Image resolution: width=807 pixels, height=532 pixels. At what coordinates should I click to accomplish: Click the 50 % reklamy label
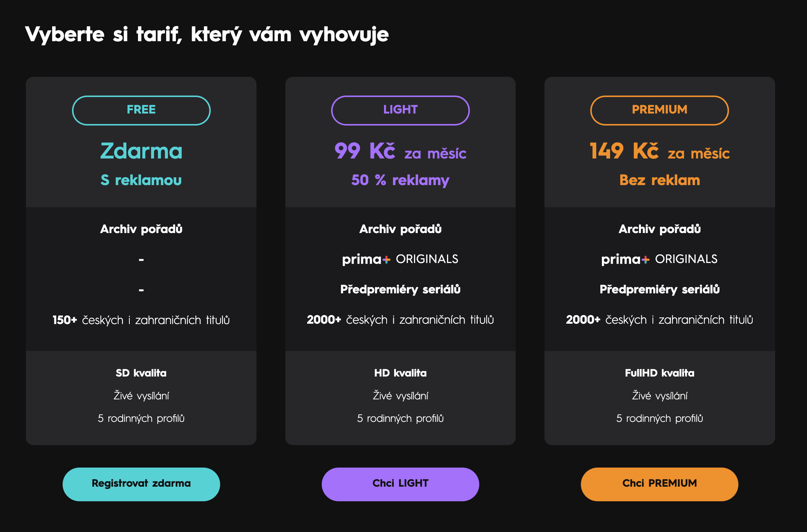coord(400,180)
